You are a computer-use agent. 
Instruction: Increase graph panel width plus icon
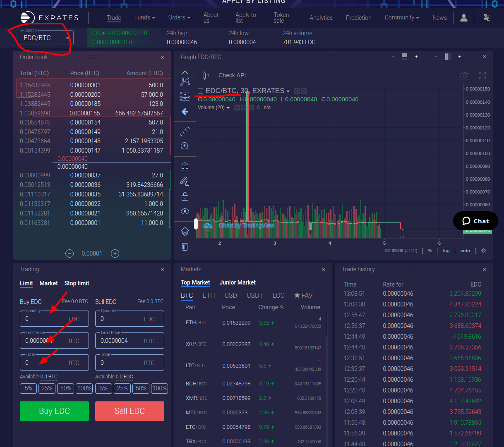point(460,57)
